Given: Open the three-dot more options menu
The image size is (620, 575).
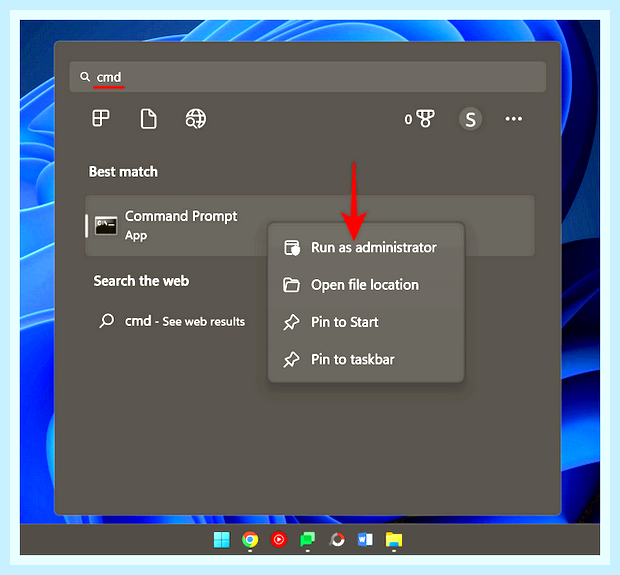Looking at the screenshot, I should [514, 119].
